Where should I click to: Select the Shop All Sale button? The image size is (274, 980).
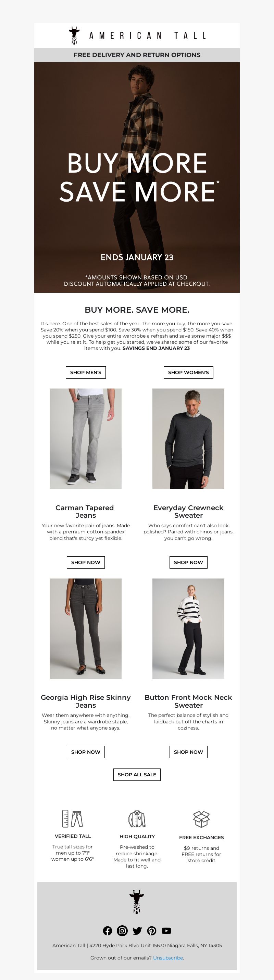click(x=137, y=774)
